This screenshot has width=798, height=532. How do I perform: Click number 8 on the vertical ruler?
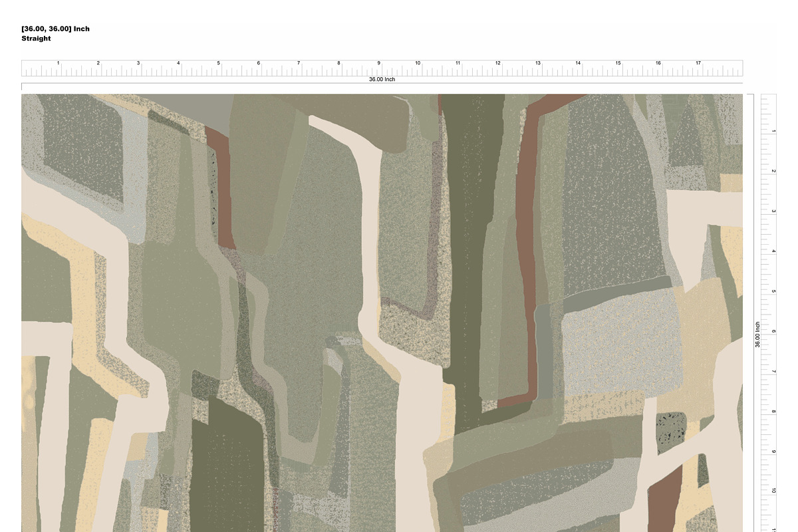coord(773,412)
